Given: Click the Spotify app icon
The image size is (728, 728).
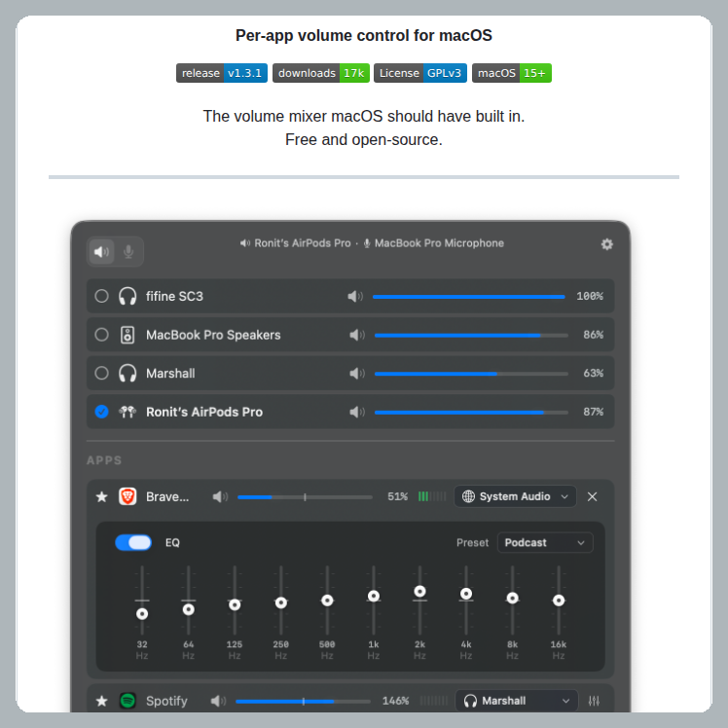Looking at the screenshot, I should (127, 701).
